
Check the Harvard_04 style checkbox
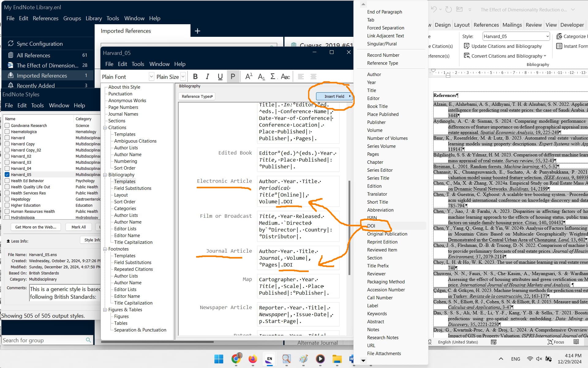coord(7,168)
